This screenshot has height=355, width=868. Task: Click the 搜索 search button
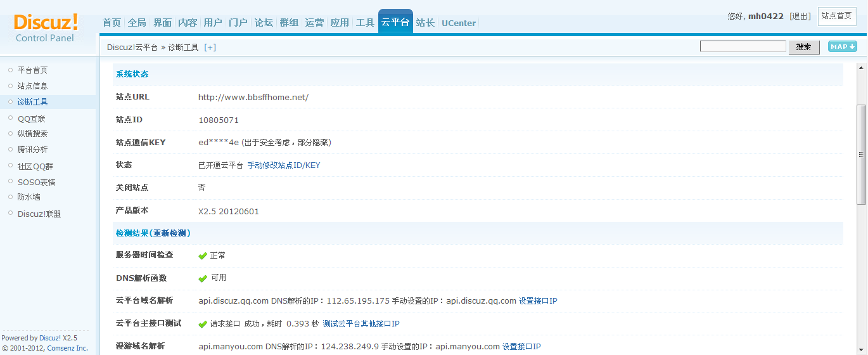803,47
